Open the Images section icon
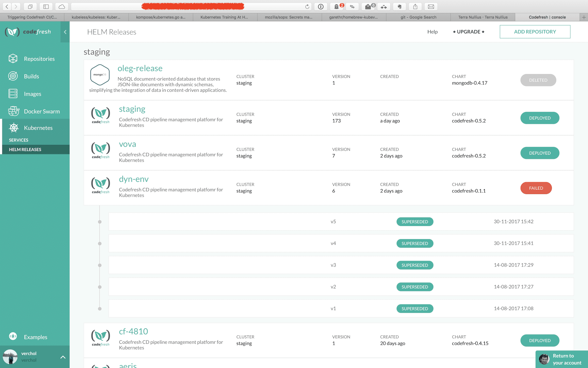 (13, 94)
